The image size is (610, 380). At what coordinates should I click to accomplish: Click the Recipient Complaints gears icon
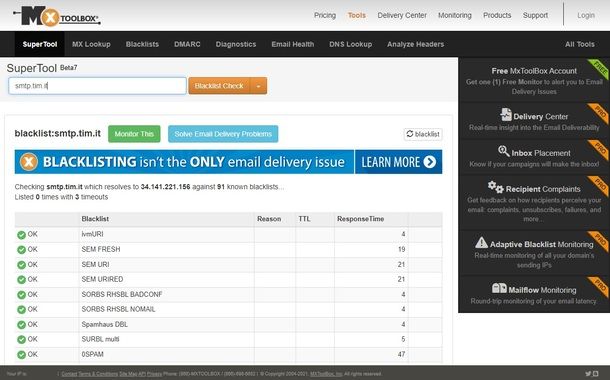496,187
